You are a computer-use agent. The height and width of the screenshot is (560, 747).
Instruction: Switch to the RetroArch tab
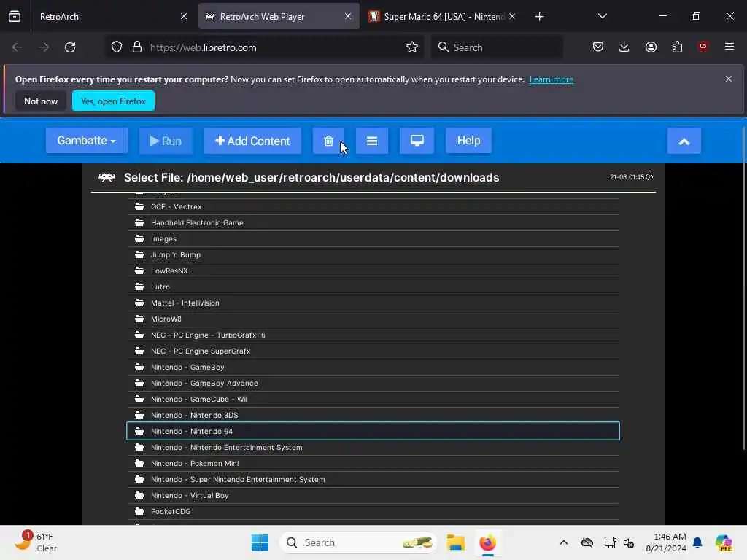[112, 16]
